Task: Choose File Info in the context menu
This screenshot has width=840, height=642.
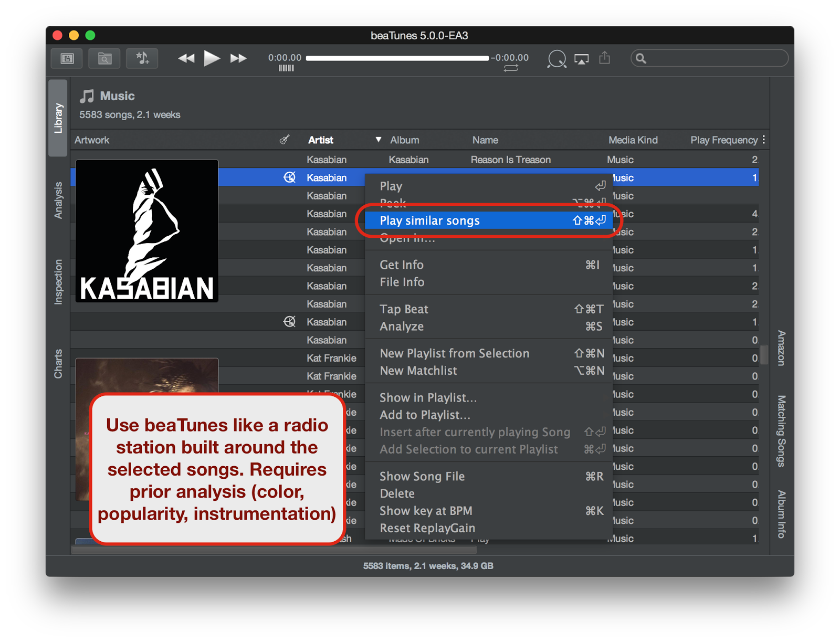Action: (x=488, y=282)
